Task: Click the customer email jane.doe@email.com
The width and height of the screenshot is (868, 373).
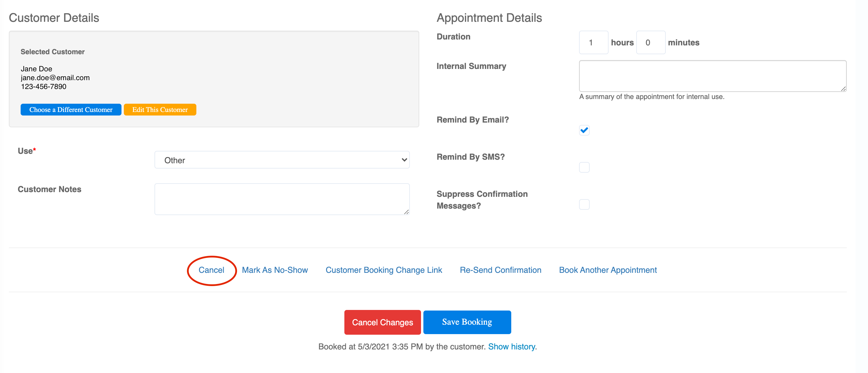Action: tap(55, 77)
